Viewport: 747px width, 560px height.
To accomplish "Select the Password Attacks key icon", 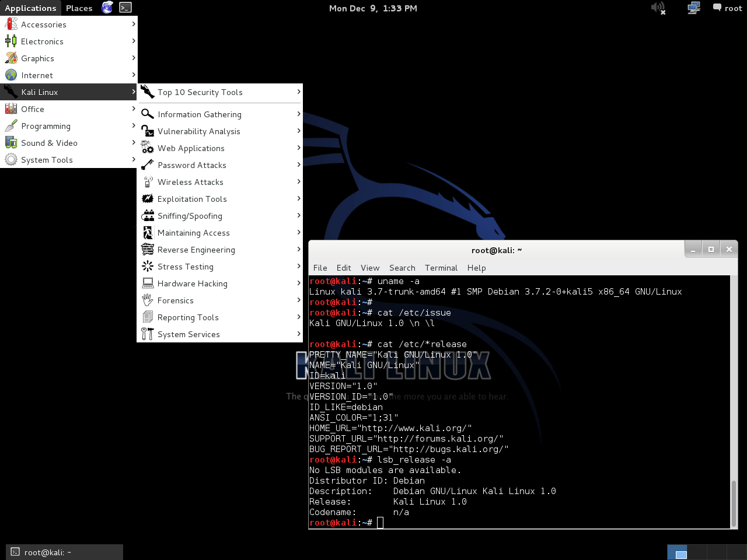I will point(147,165).
